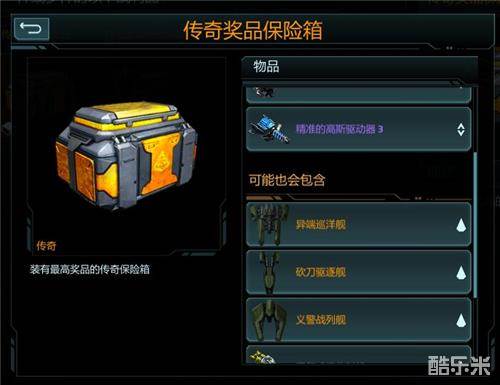Screen dimensions: 500x385
Task: Click the partially visible top item row
Action: [358, 95]
